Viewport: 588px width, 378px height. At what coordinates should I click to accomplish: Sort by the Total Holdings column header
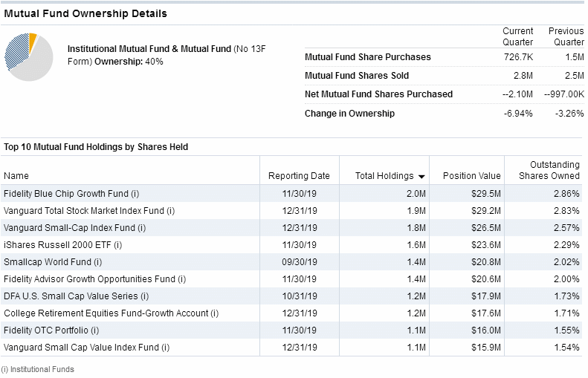(384, 176)
